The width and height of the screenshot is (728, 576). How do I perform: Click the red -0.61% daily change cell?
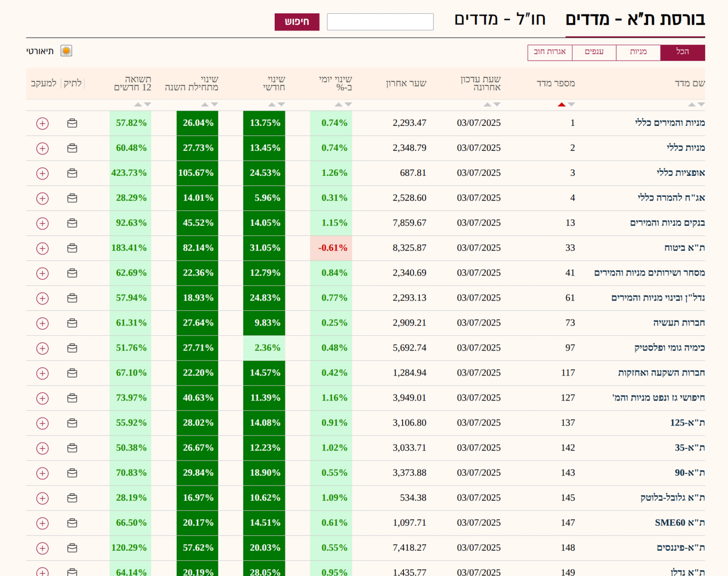coord(331,248)
